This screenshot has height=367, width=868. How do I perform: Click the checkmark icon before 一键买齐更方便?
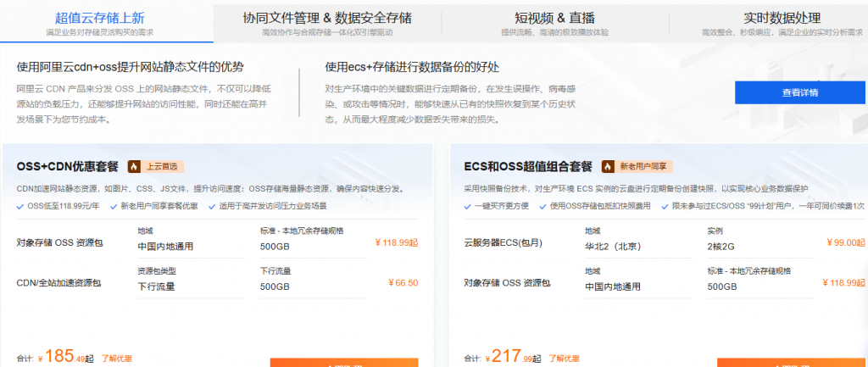(468, 207)
